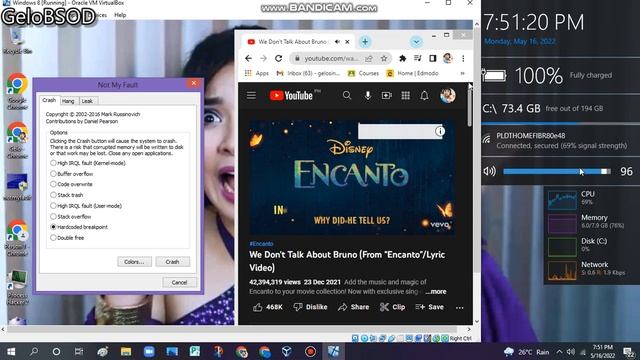The image size is (640, 360).
Task: Switch to the Hang tab
Action: 68,101
